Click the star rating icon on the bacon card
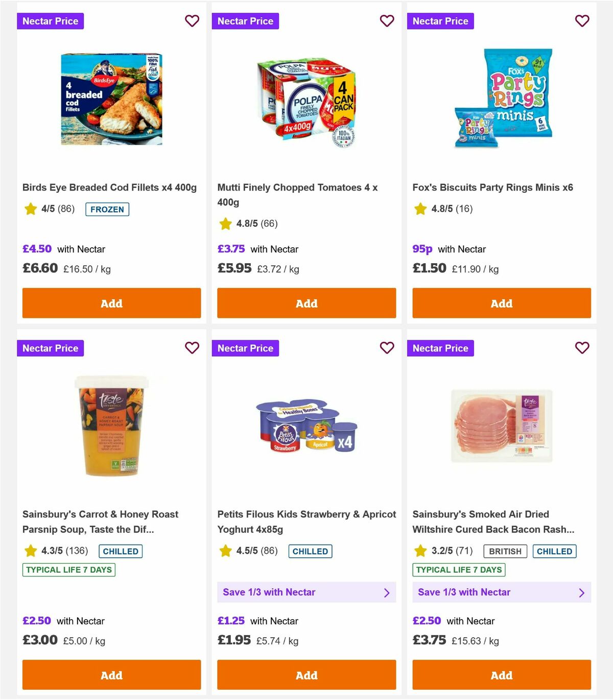 [420, 551]
